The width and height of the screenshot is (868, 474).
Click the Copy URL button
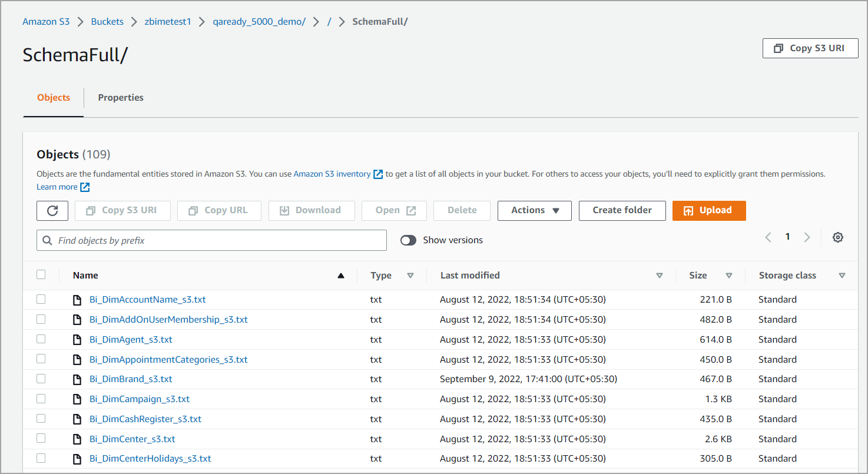(x=219, y=211)
